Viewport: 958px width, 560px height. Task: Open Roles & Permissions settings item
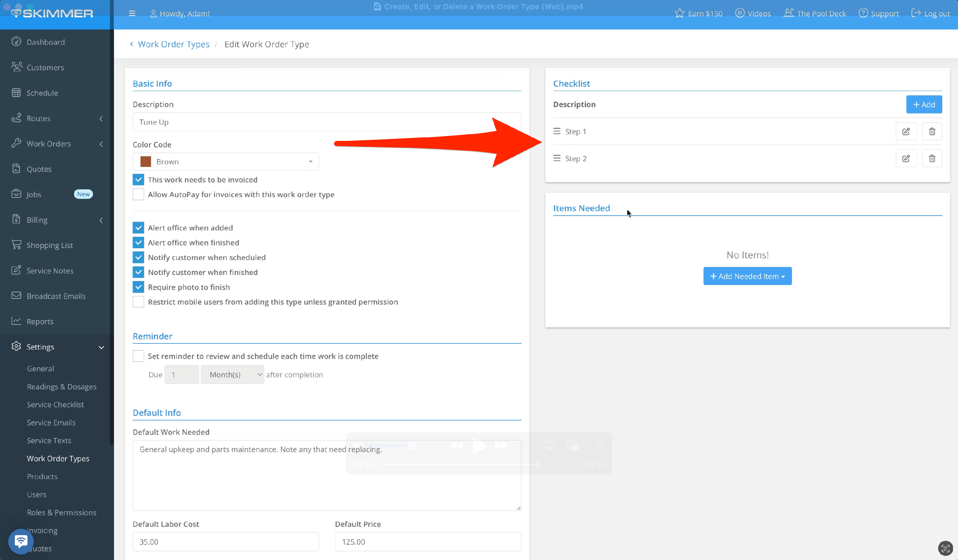pos(62,512)
